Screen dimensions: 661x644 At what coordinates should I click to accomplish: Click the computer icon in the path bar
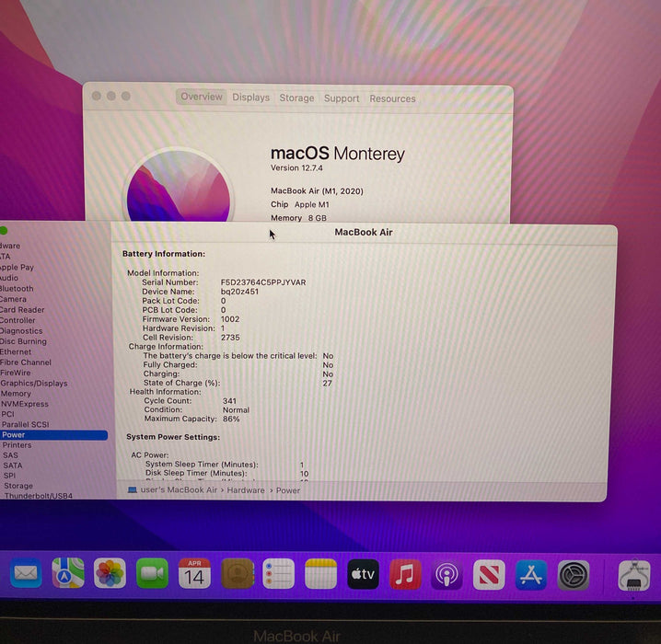click(133, 489)
